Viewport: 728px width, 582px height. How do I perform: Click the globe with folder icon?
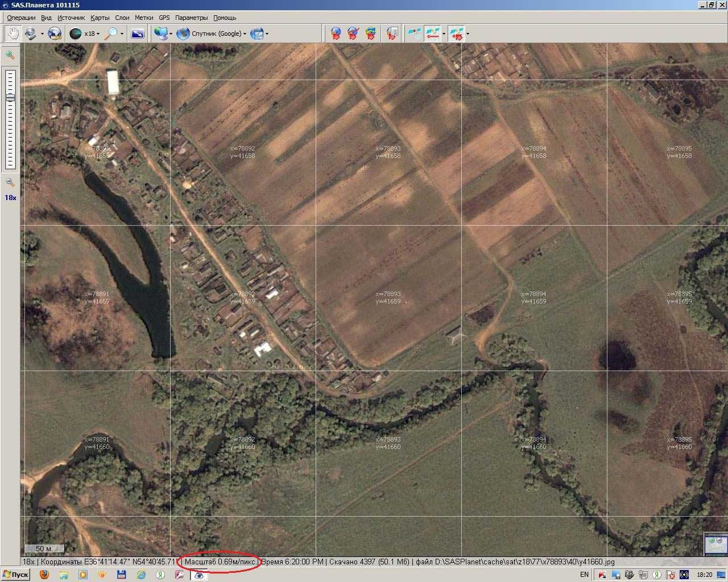(55, 34)
